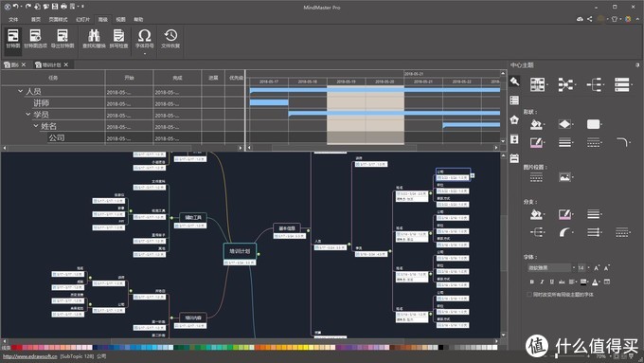Screen dimensions: 644x363
Task: Select the 基本信息 topic node
Action: 287,228
